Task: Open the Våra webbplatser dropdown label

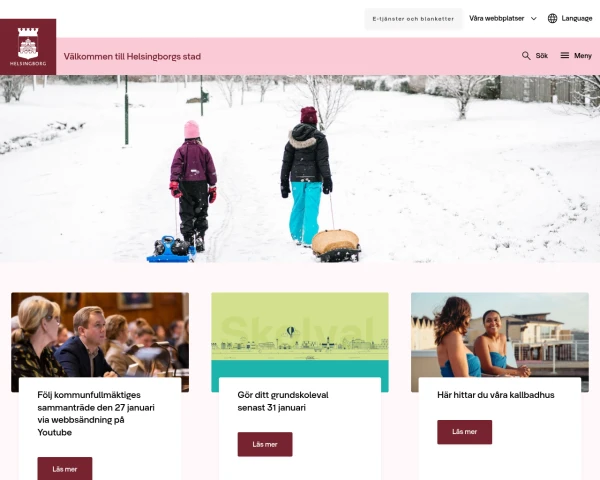Action: pyautogui.click(x=496, y=18)
